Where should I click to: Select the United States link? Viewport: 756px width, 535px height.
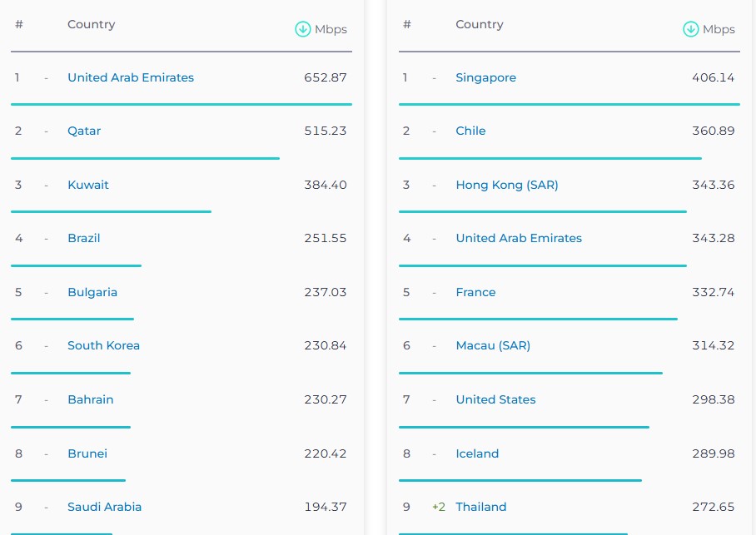click(495, 399)
